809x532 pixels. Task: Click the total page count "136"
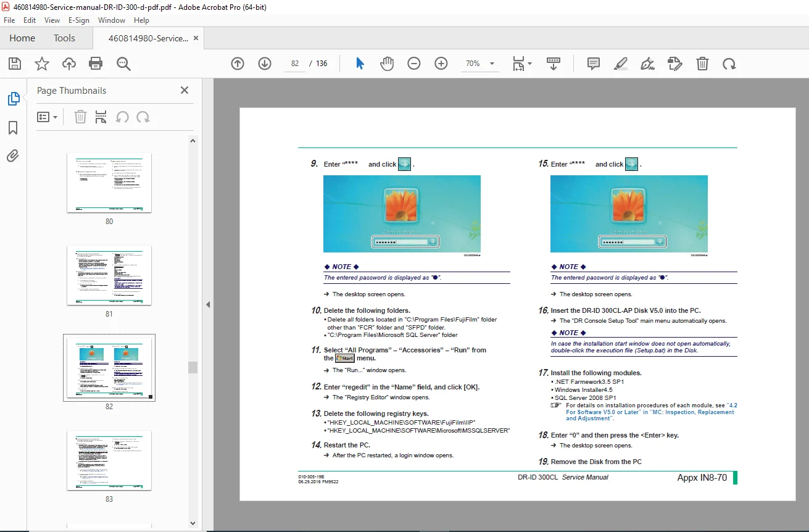322,64
